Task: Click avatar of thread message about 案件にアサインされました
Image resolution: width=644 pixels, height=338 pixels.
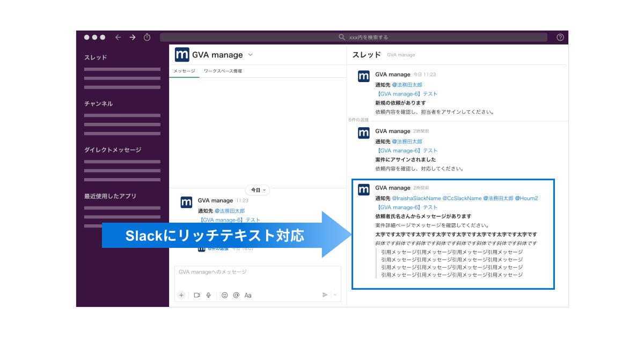Action: pos(364,133)
